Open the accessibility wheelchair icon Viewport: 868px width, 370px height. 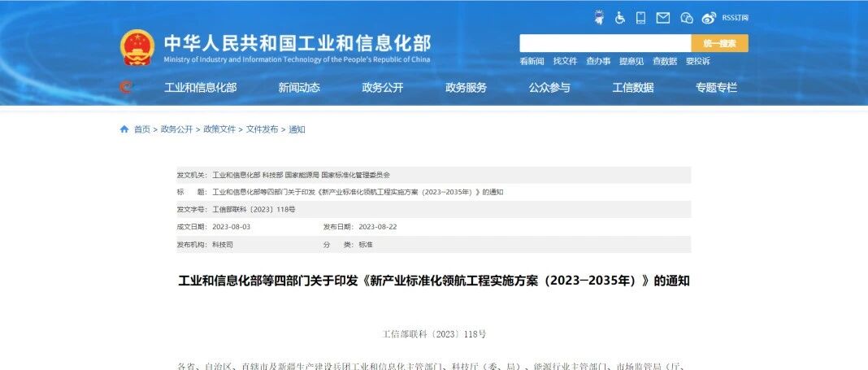pyautogui.click(x=620, y=18)
